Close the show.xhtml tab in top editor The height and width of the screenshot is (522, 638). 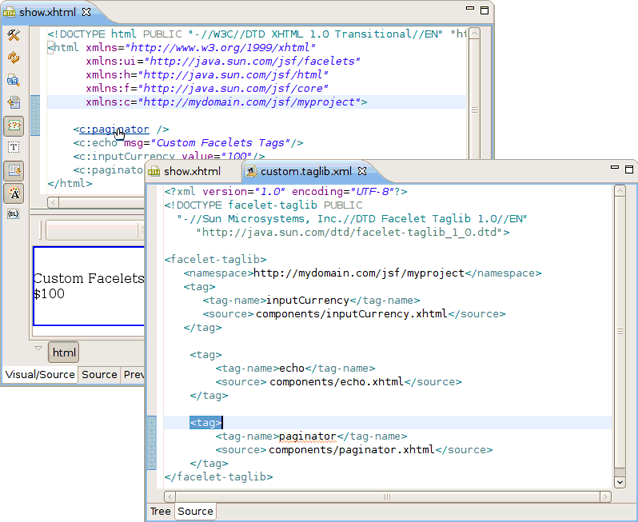[x=86, y=12]
